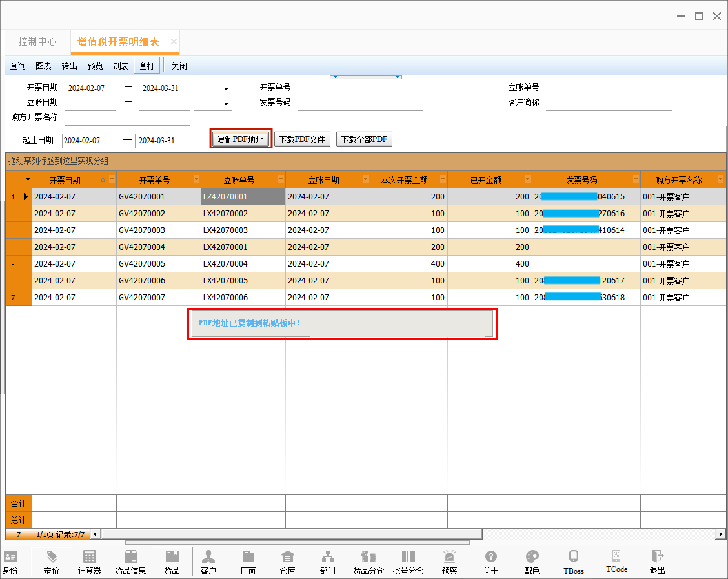Open the 客户 customer icon
Viewport: 728px width, 579px height.
[208, 562]
